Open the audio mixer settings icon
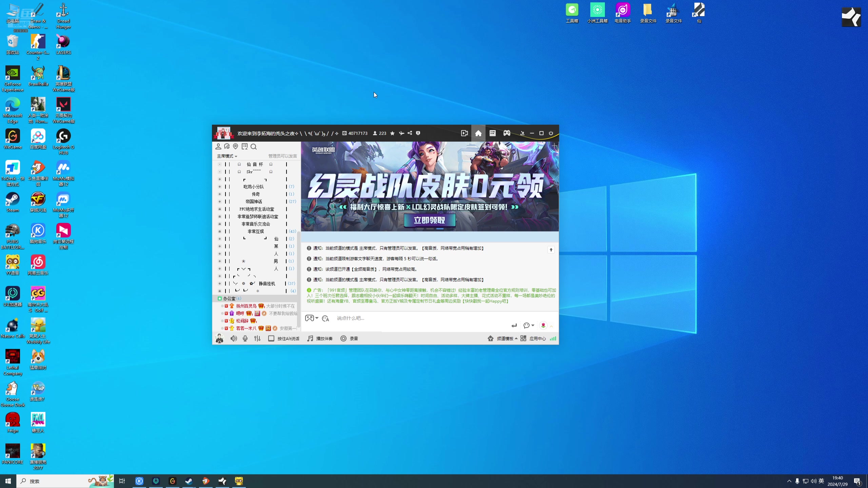The height and width of the screenshot is (488, 868). (257, 339)
